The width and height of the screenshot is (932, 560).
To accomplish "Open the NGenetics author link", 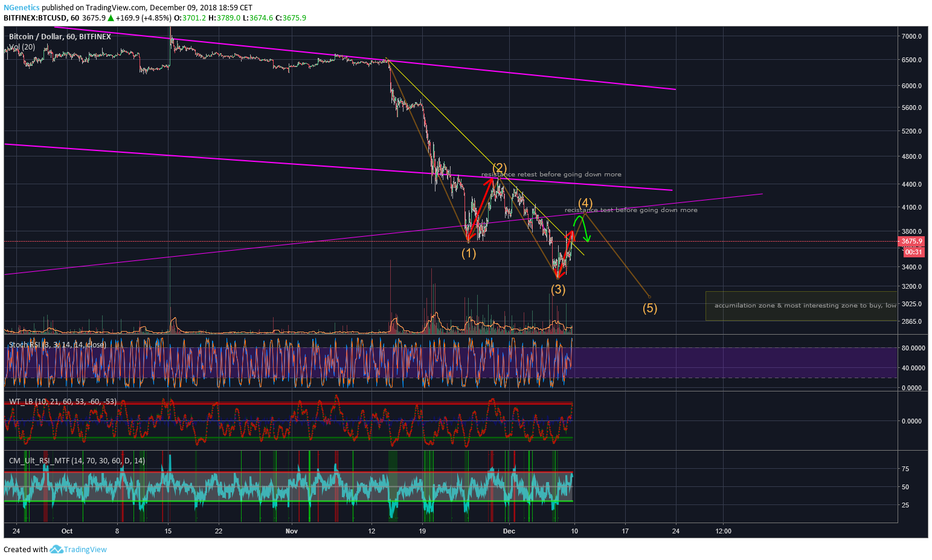I will click(22, 8).
